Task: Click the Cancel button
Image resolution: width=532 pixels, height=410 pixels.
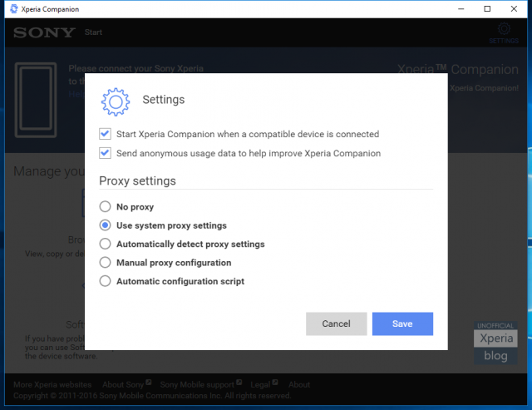Action: 336,324
